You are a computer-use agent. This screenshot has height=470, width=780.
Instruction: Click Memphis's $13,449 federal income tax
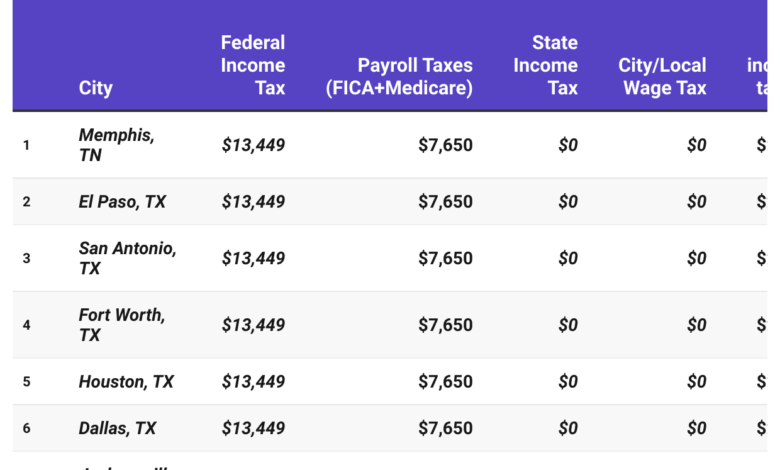253,145
